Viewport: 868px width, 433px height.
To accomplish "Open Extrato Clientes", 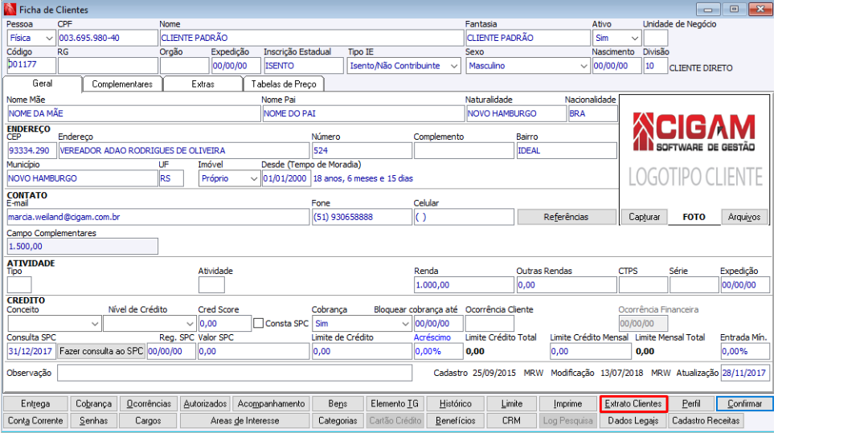I will point(634,404).
